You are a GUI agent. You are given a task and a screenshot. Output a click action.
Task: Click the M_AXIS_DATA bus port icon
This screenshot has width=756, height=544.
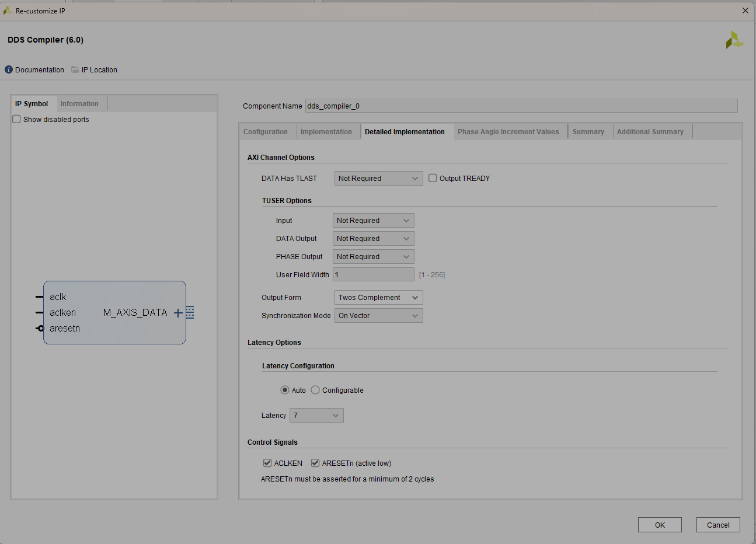190,313
